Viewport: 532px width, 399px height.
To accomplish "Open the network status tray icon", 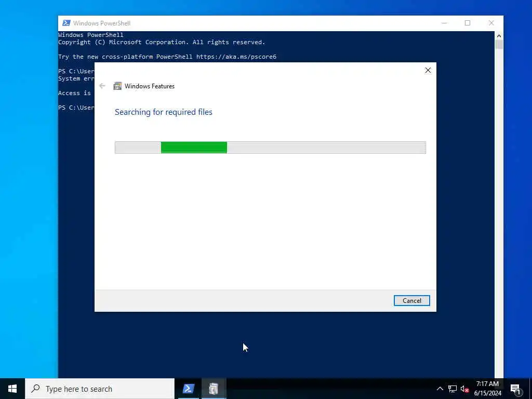I will (453, 389).
